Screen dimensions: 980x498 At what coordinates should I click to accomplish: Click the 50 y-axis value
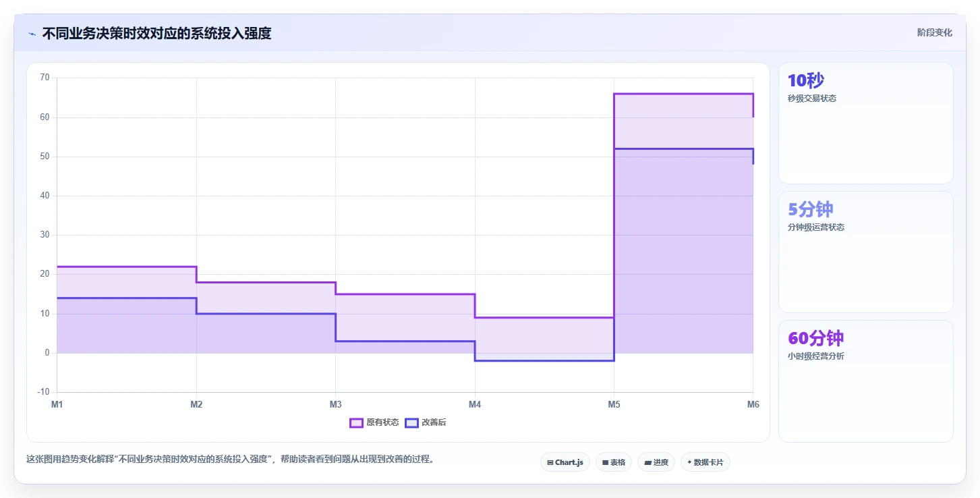[45, 157]
